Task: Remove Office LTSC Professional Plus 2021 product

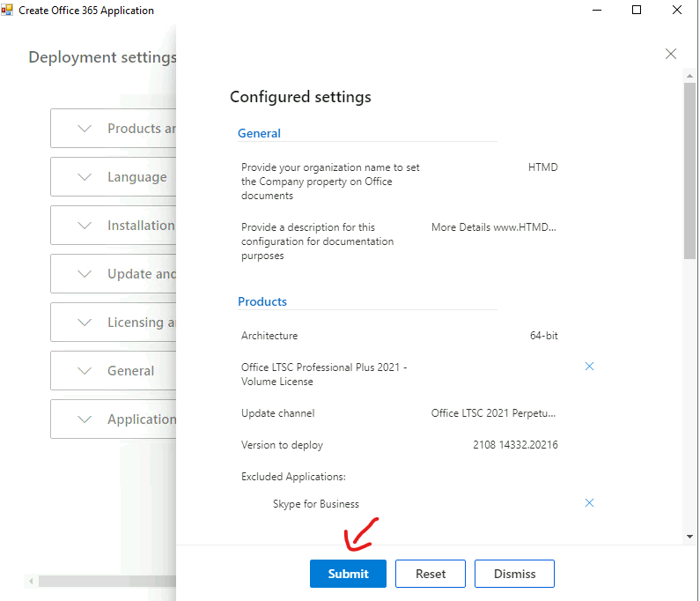Action: [x=589, y=367]
